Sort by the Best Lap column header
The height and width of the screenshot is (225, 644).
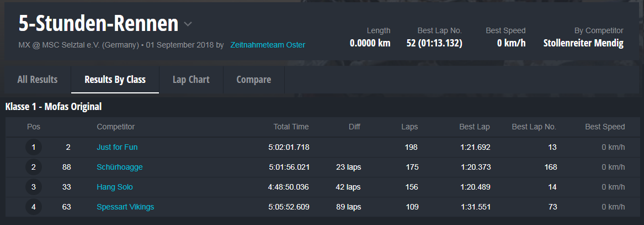pyautogui.click(x=474, y=127)
